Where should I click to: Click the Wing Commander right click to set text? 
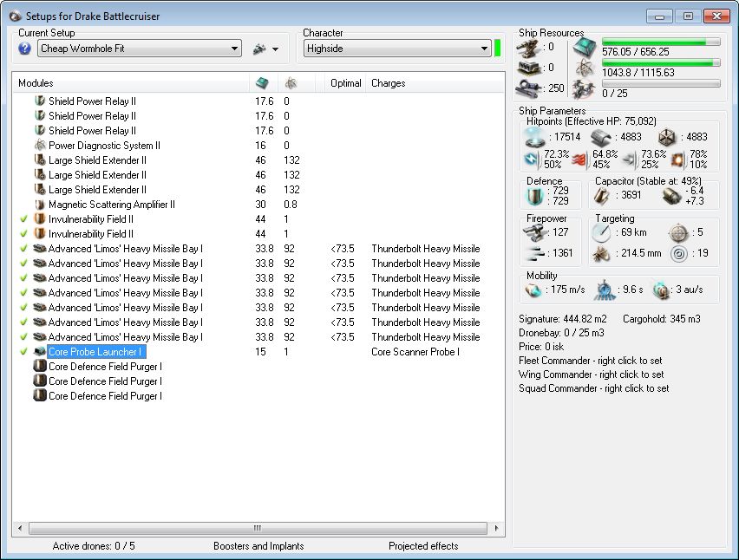[591, 374]
